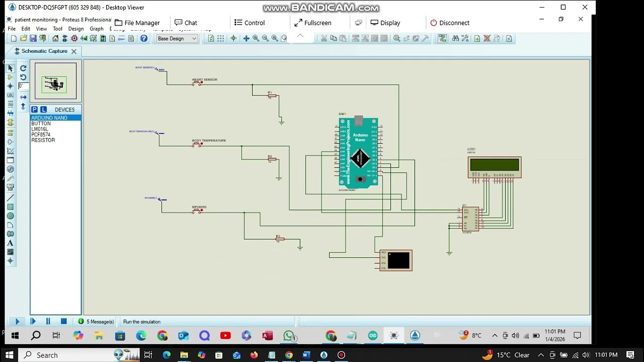Close the Schematic Capture tab
This screenshot has height=362, width=644.
click(x=74, y=51)
